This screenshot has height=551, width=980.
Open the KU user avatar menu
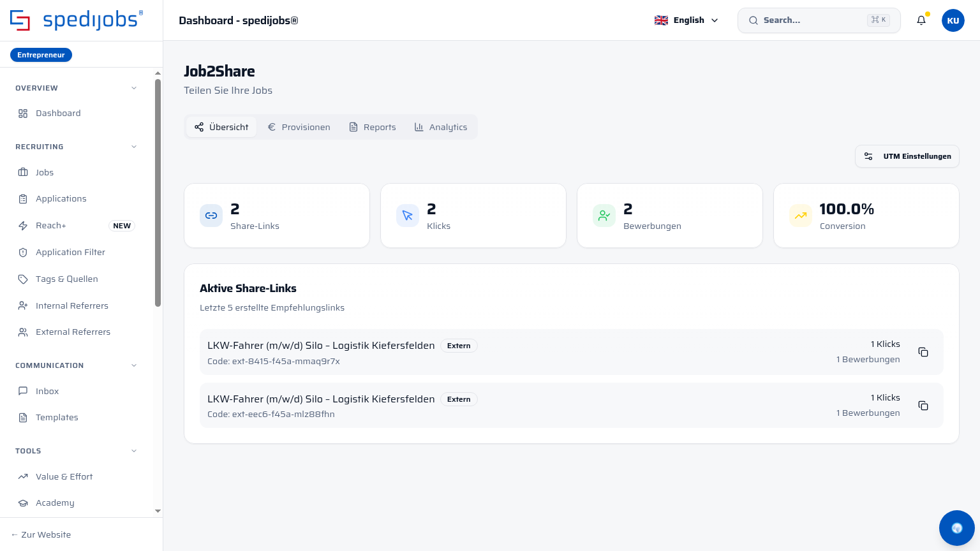[953, 20]
